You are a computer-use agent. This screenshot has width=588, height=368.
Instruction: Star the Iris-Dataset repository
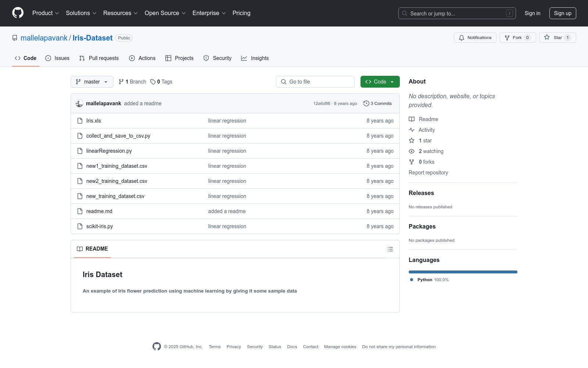click(x=557, y=38)
